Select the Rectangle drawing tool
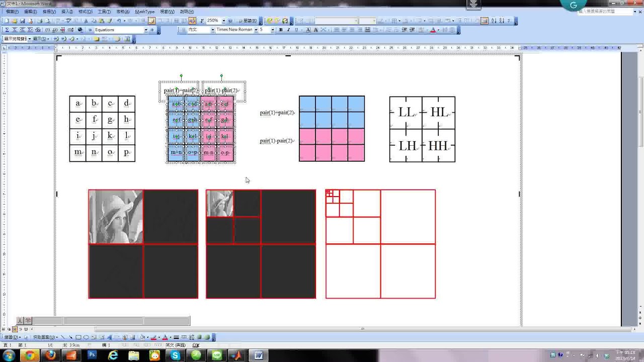The image size is (644, 362). (x=78, y=337)
